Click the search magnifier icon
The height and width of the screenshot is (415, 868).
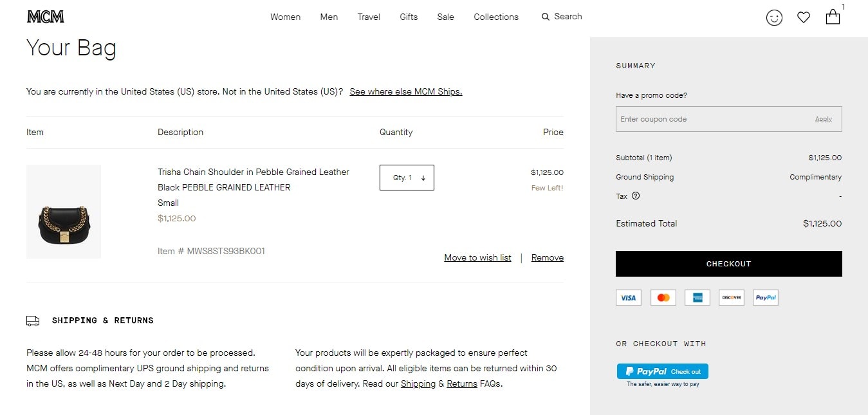[x=546, y=17]
